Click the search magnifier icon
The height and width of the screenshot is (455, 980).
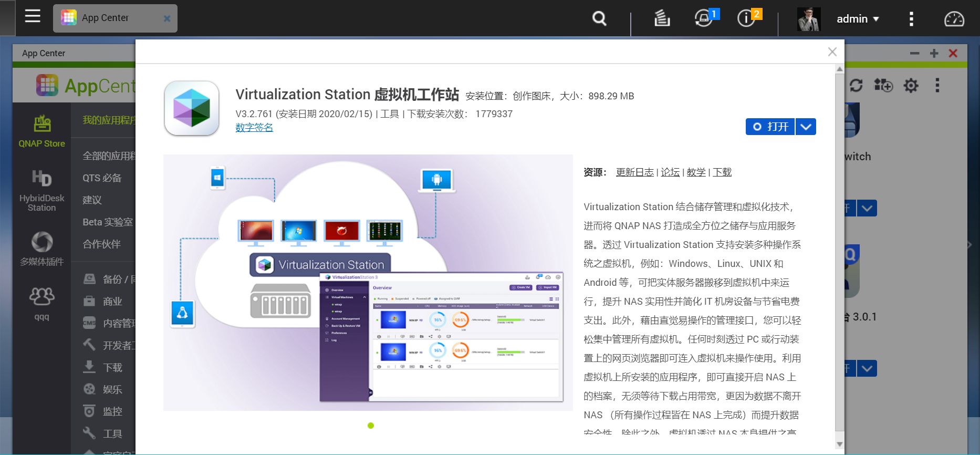click(x=599, y=19)
